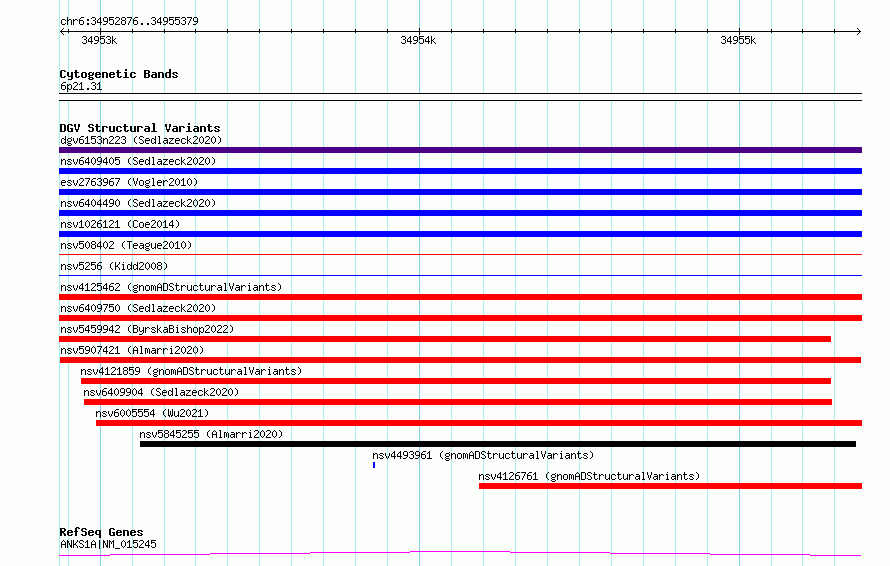The height and width of the screenshot is (566, 890).
Task: Select the nsv6404490 (Sedlazeck2020) label
Action: pyautogui.click(x=138, y=203)
